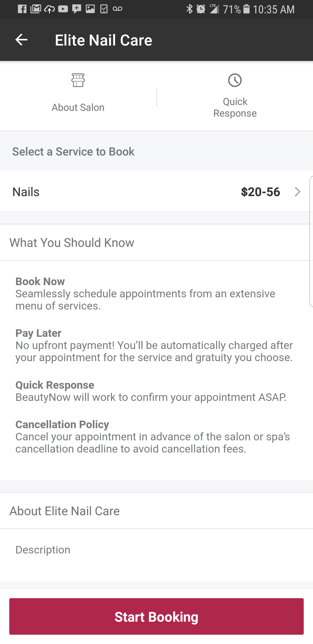This screenshot has height=644, width=313.
Task: Tap the cloud upload notification icon
Action: coord(49,9)
